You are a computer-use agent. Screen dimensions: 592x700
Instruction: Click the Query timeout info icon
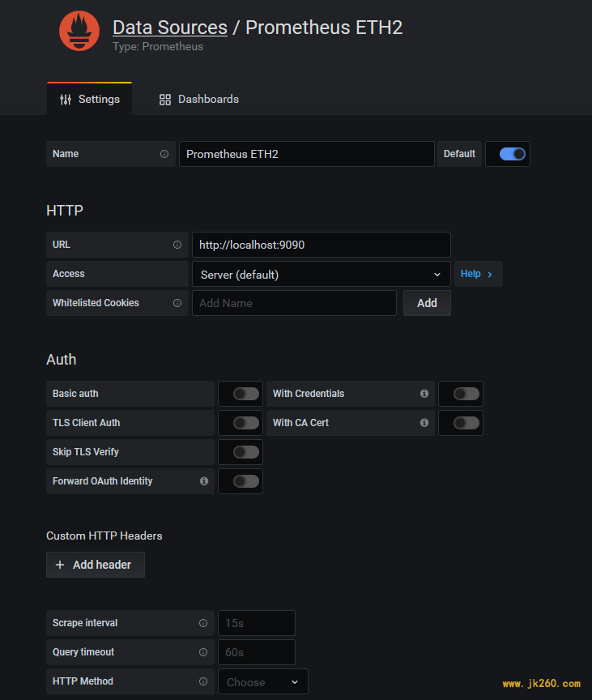pyautogui.click(x=203, y=652)
